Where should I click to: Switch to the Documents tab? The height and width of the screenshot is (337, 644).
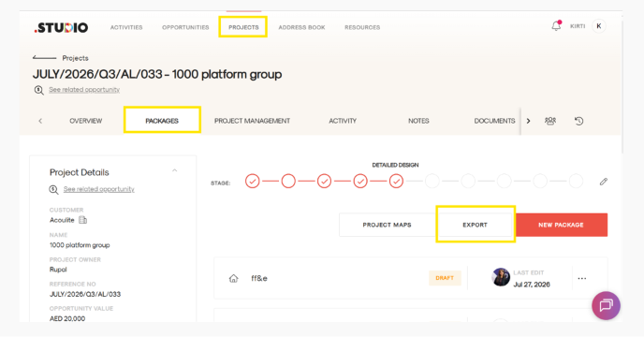coord(494,121)
